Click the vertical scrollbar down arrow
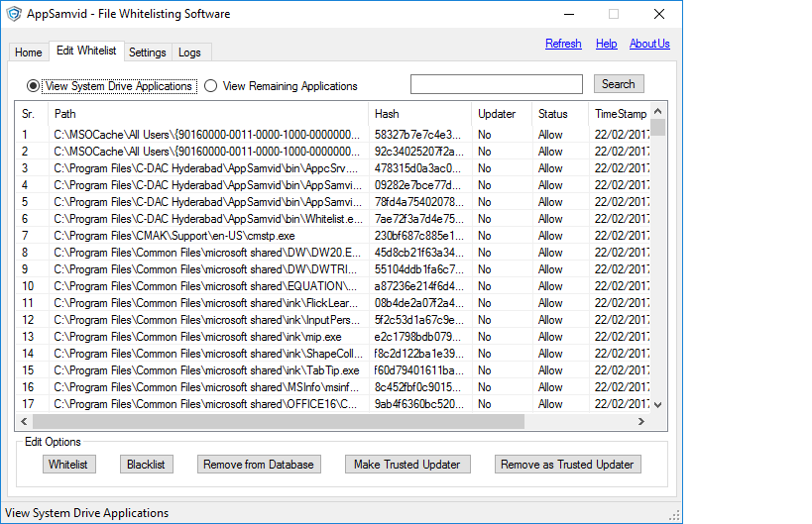Image resolution: width=812 pixels, height=524 pixels. click(659, 404)
